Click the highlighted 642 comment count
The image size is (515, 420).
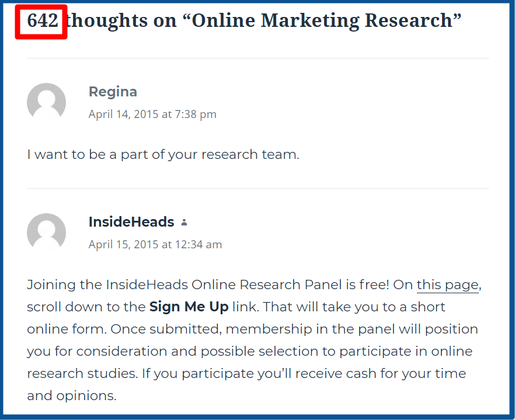coord(43,20)
